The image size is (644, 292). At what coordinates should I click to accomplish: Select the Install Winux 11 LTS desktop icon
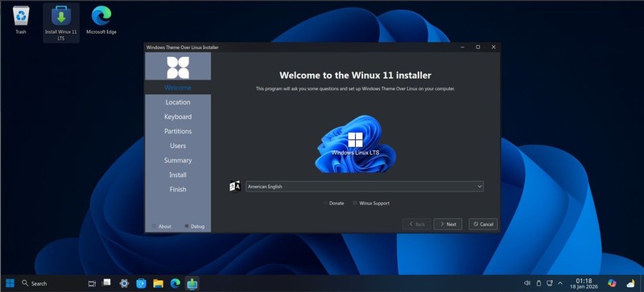pos(61,23)
